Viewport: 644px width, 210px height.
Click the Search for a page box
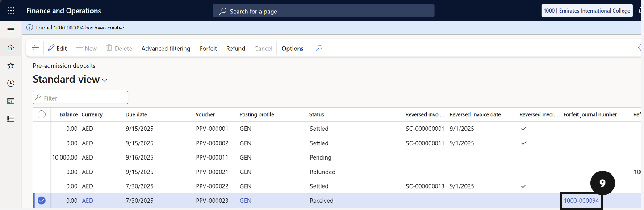[x=323, y=11]
